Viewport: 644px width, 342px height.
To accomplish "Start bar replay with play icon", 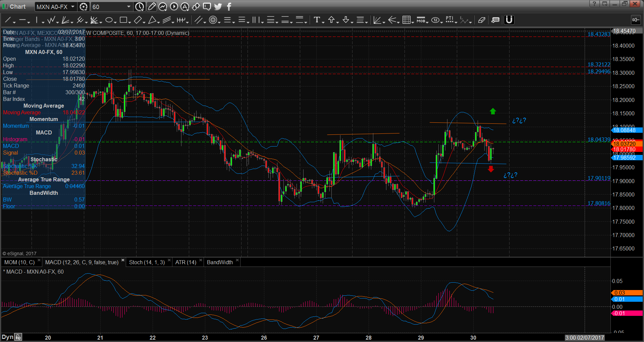I will tap(174, 6).
